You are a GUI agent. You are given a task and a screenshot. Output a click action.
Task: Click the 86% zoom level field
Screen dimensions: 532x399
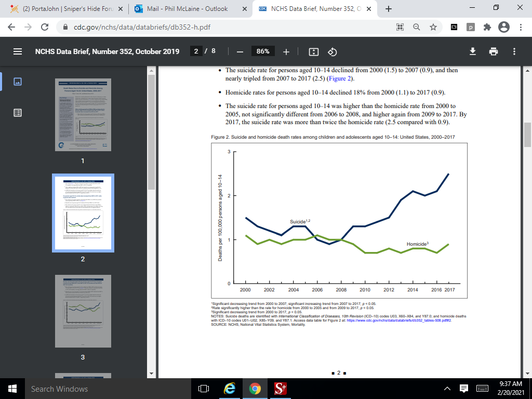tap(263, 51)
